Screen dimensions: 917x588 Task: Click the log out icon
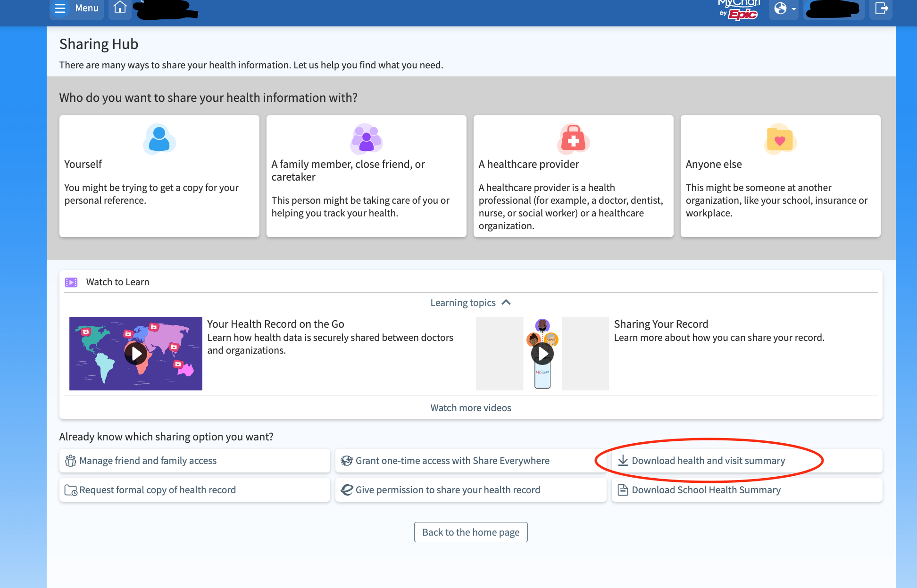(881, 8)
